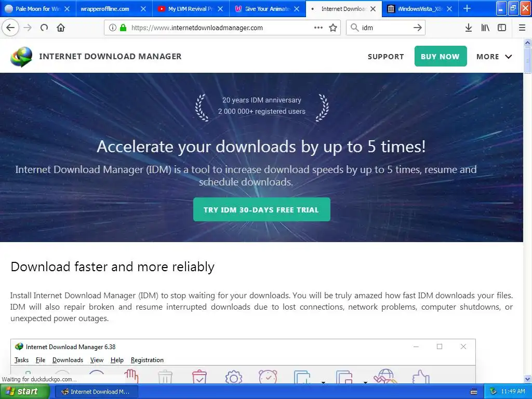Click Internet Download Manager taskbar button
532x399 pixels.
pyautogui.click(x=96, y=392)
